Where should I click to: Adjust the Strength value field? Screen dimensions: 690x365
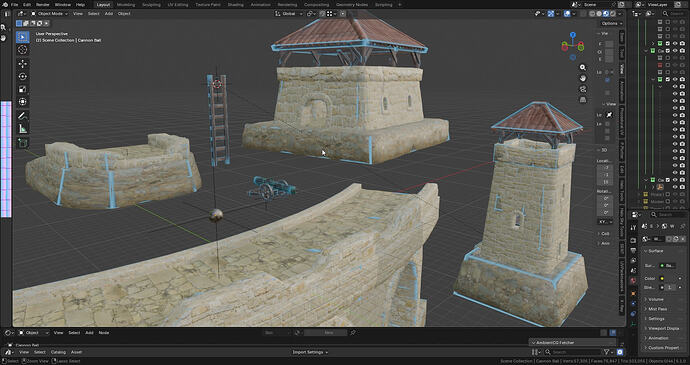coord(671,288)
